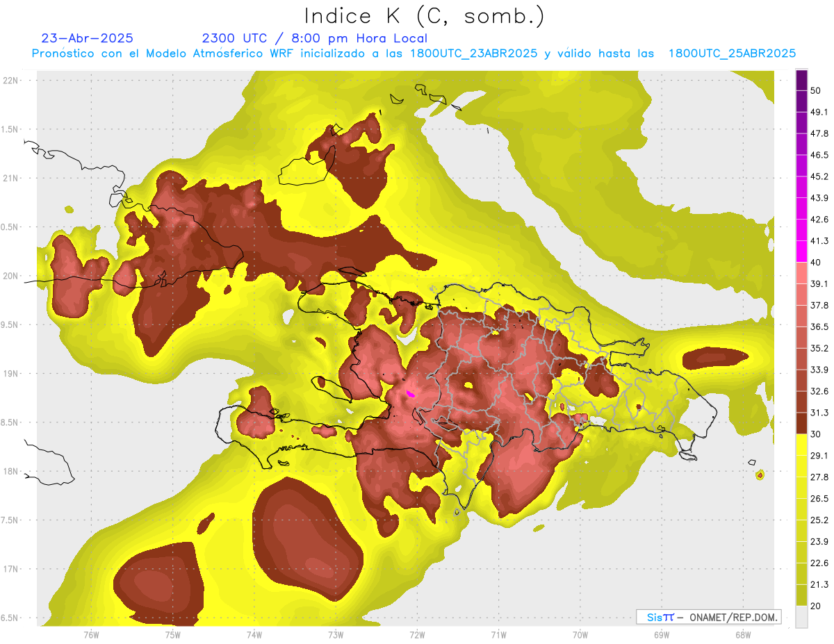Click the colorbar value "40"
The width and height of the screenshot is (834, 644).
pyautogui.click(x=816, y=263)
